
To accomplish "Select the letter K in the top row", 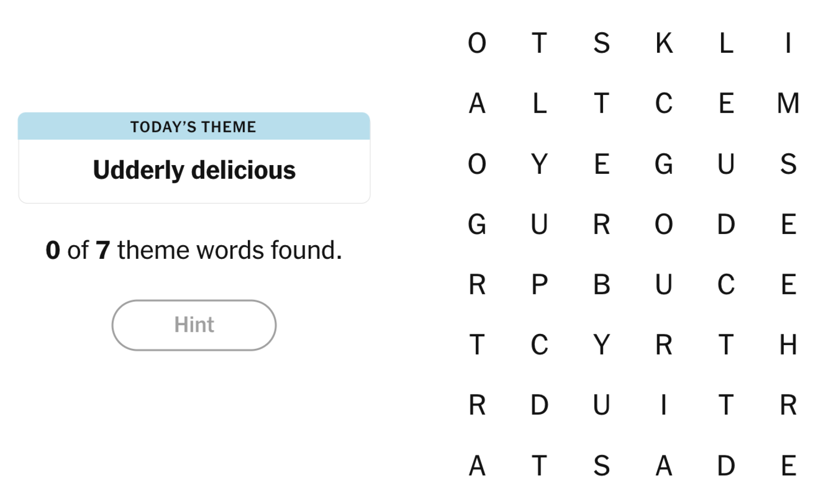I will tap(664, 43).
